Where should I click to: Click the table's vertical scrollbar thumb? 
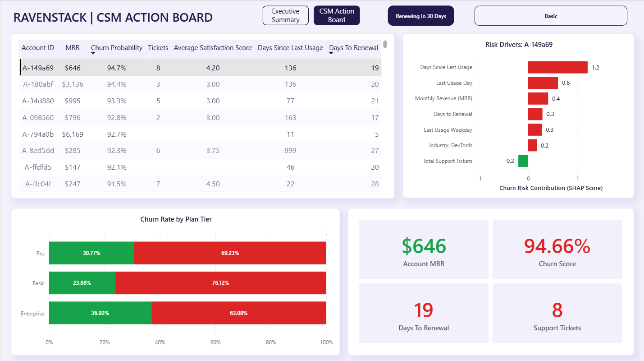pyautogui.click(x=385, y=44)
